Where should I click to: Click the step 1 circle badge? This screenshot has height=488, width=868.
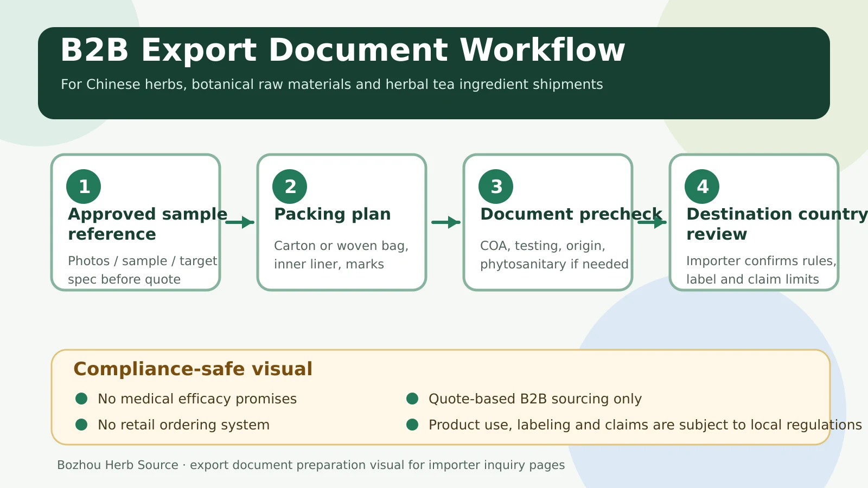[84, 187]
